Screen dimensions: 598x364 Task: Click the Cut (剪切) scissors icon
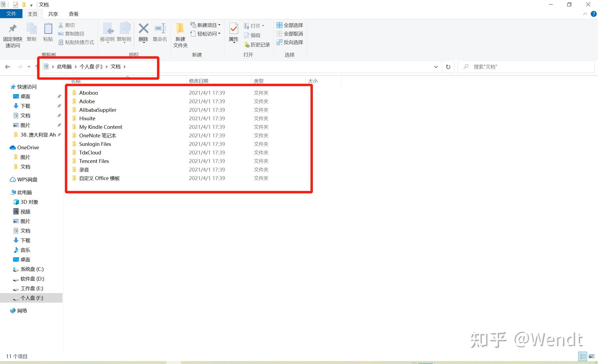pyautogui.click(x=61, y=25)
